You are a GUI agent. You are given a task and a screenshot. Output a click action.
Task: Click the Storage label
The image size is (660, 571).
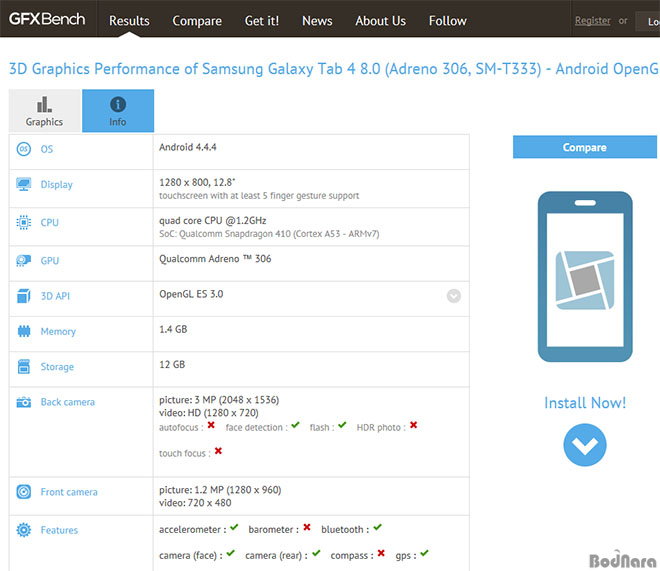[x=57, y=367]
